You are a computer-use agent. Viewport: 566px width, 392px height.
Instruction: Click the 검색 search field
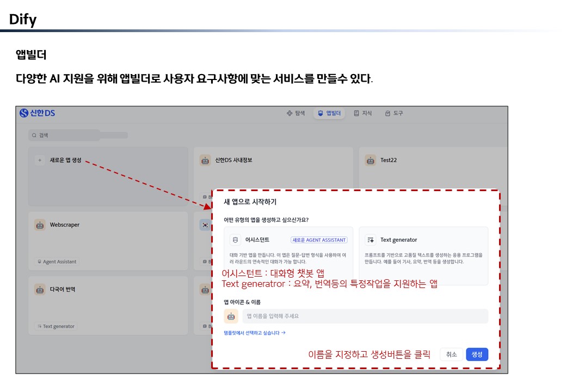[x=65, y=135]
